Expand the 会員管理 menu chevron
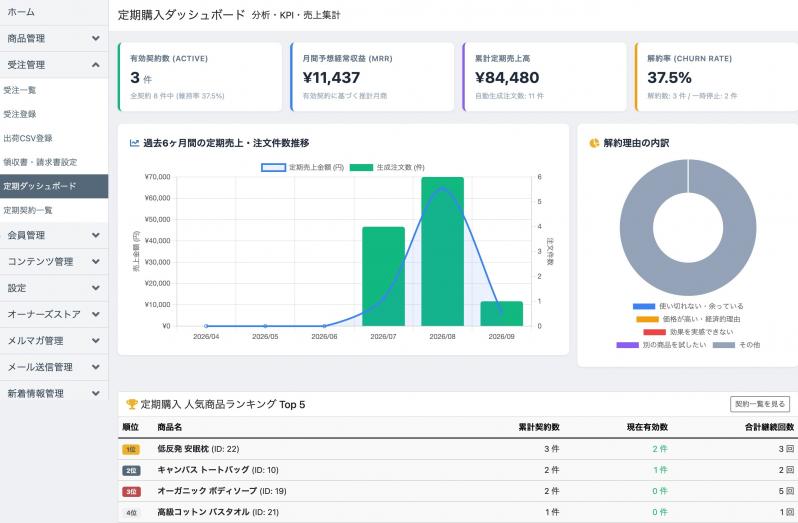Image resolution: width=798 pixels, height=523 pixels. pos(96,235)
